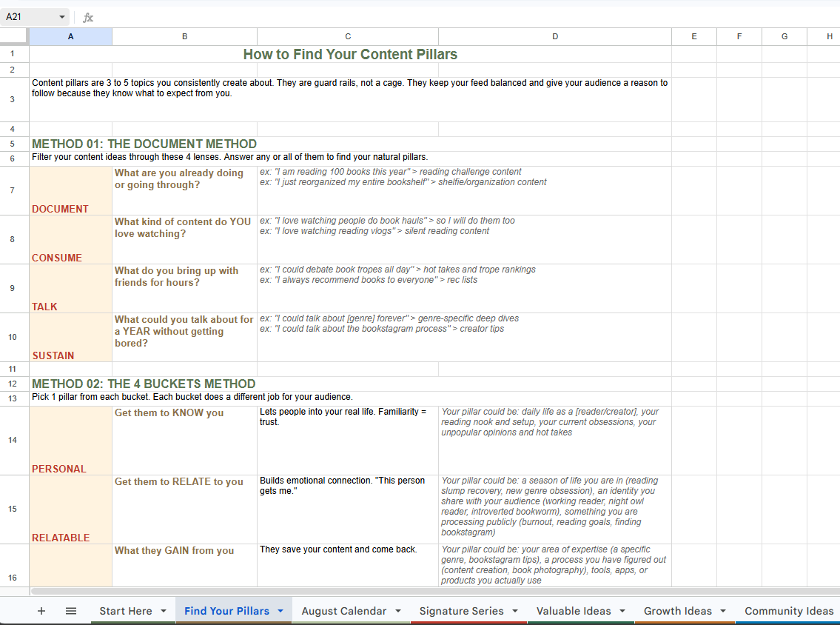This screenshot has height=625, width=840.
Task: Open the Growth Ideas tab dropdown arrow
Action: click(722, 611)
